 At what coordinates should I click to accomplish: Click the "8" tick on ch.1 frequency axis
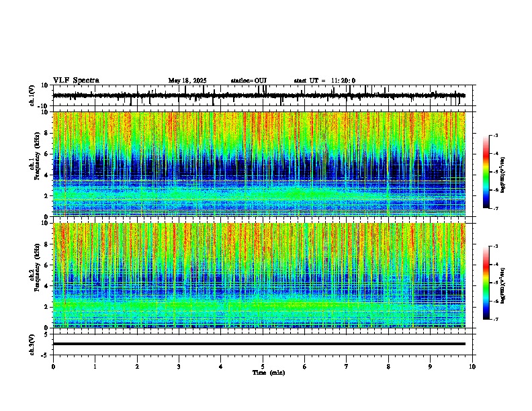click(47, 133)
